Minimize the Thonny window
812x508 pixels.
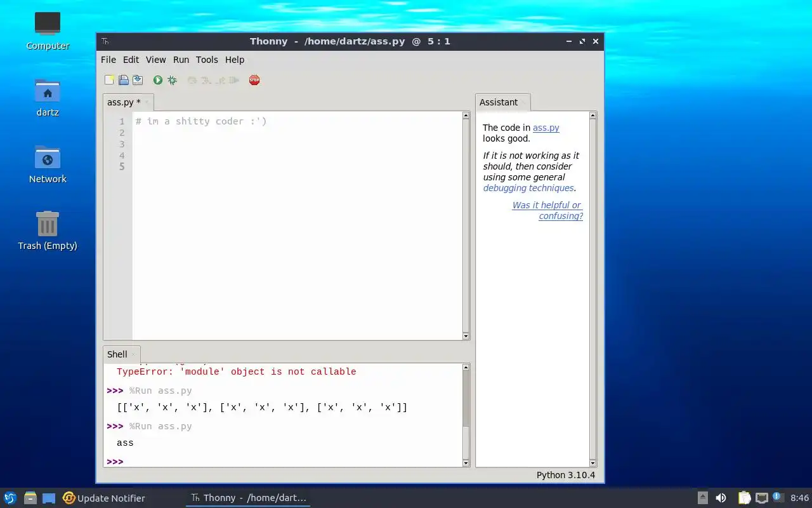pyautogui.click(x=569, y=41)
